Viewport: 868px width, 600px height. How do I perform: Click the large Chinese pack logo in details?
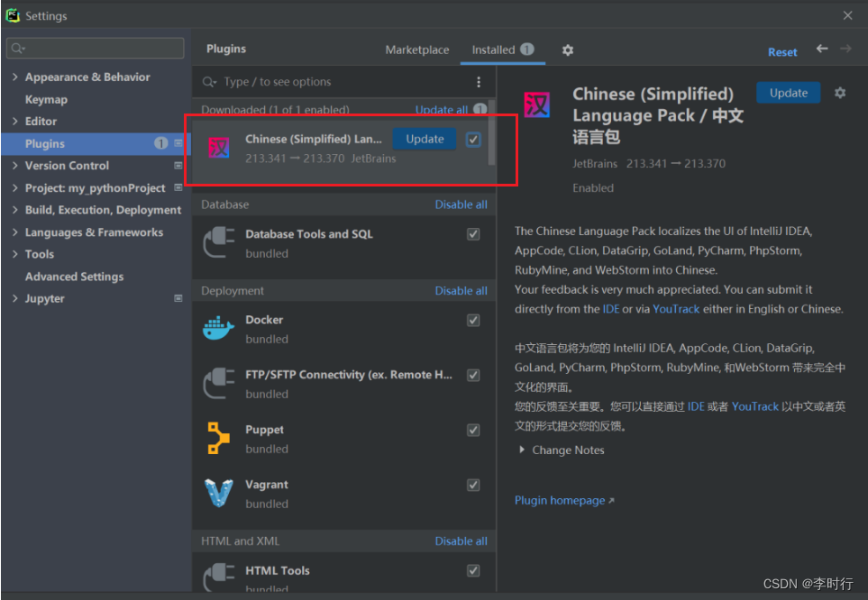(x=536, y=105)
